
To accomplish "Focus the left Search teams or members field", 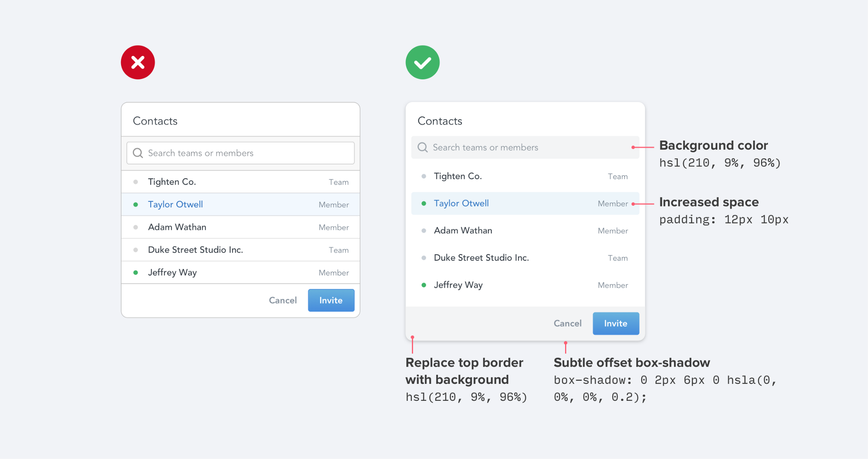I will pos(240,153).
